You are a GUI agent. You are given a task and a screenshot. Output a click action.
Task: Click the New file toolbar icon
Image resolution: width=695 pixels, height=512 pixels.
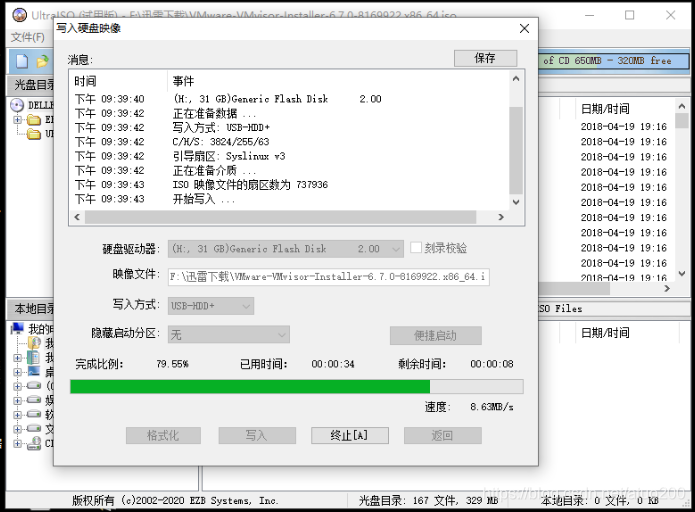22,61
